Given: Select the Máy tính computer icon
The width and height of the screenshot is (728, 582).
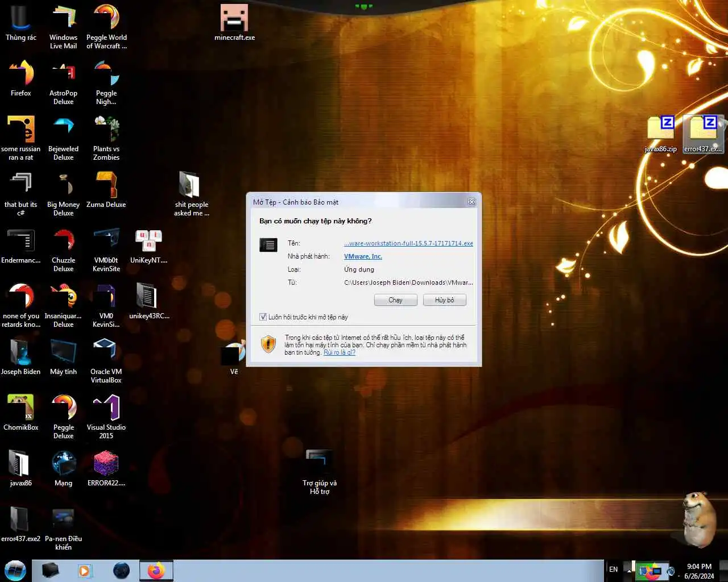Looking at the screenshot, I should tap(63, 357).
